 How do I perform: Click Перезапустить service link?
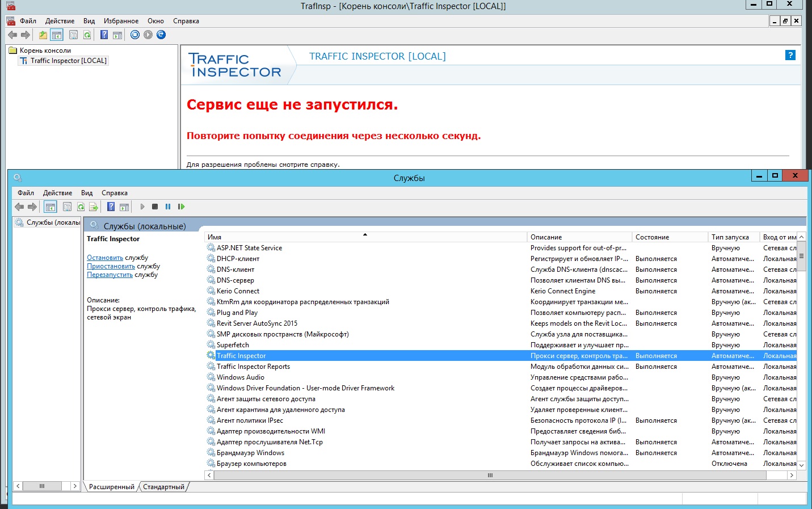[x=110, y=275]
